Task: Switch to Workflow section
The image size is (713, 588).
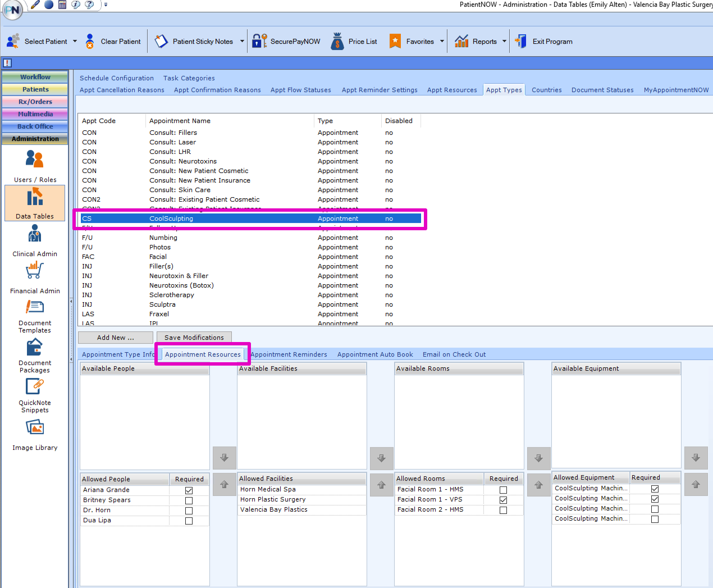Action: coord(35,77)
